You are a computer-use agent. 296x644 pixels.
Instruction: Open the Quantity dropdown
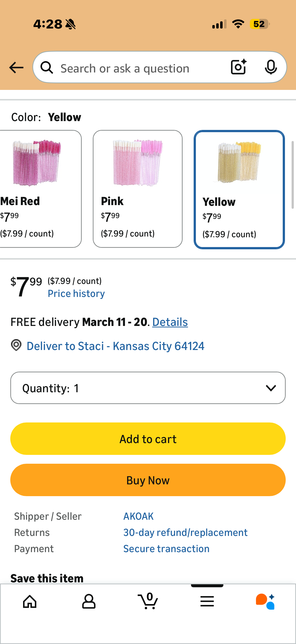(148, 388)
